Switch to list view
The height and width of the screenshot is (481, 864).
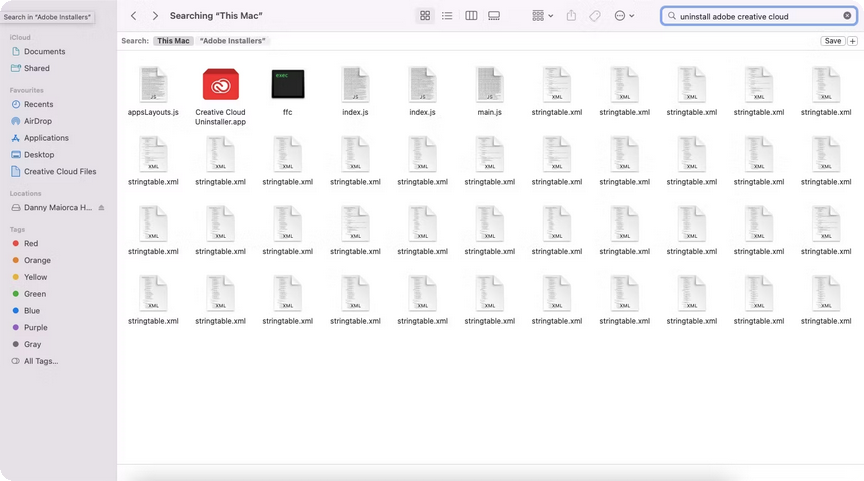coord(447,16)
